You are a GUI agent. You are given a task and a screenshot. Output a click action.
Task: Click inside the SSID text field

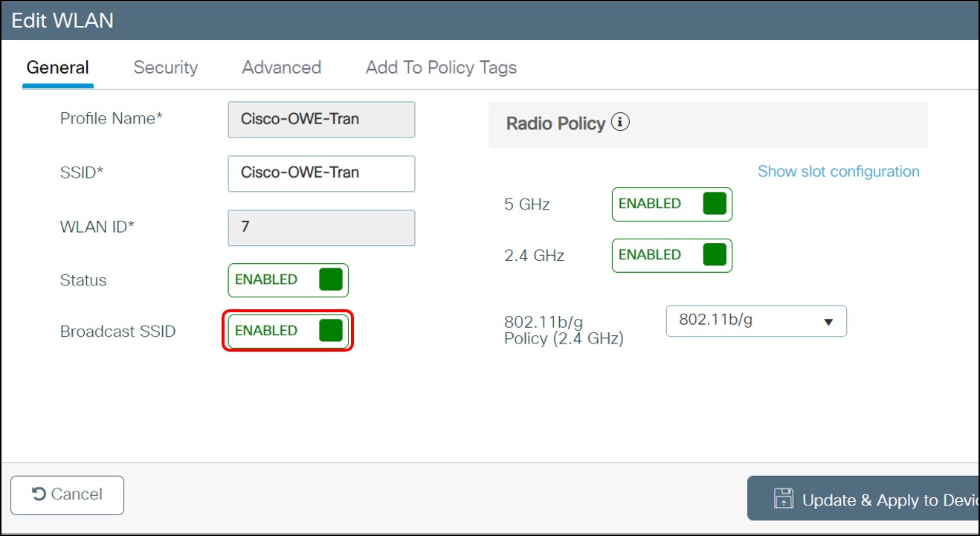click(321, 173)
